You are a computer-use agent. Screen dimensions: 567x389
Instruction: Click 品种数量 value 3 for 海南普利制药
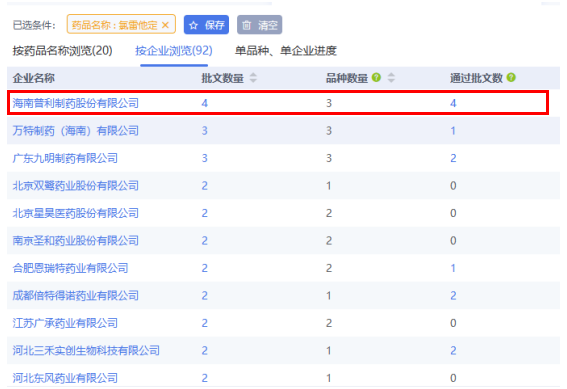click(x=329, y=103)
